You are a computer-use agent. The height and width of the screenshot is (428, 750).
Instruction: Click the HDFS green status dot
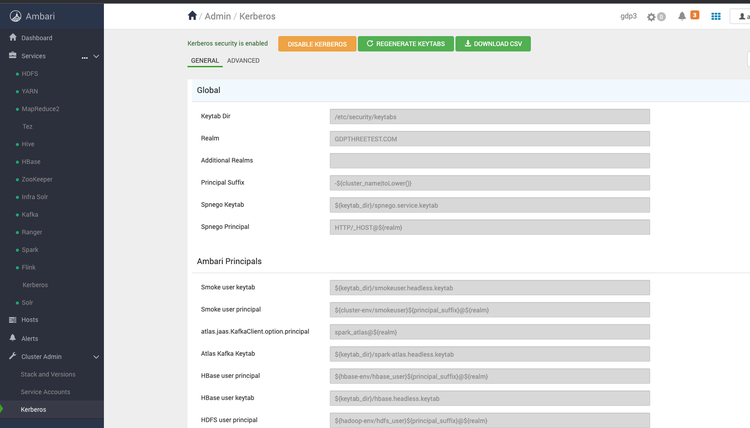pyautogui.click(x=17, y=74)
